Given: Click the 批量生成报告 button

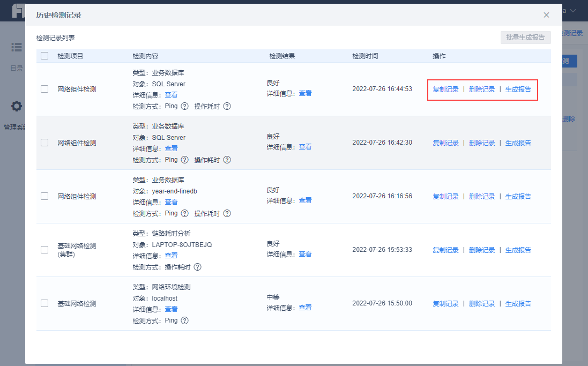Looking at the screenshot, I should 525,38.
